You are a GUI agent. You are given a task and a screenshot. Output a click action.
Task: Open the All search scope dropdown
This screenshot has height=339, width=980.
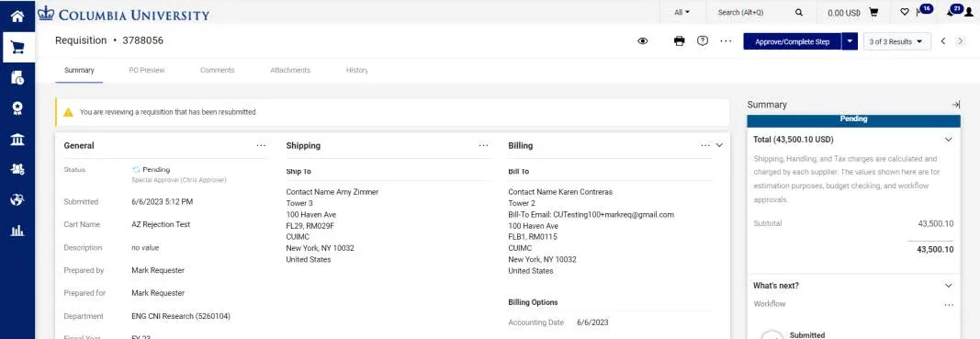(682, 12)
